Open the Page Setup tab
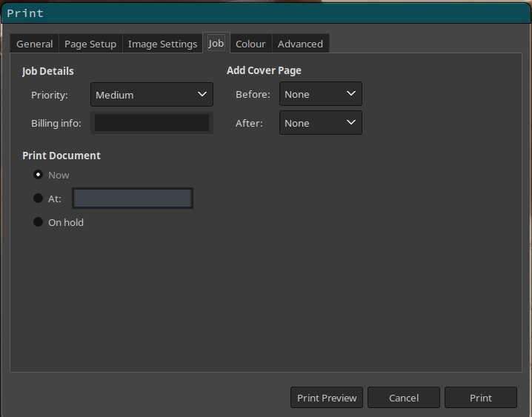Viewport: 532px width, 417px height. pos(90,44)
